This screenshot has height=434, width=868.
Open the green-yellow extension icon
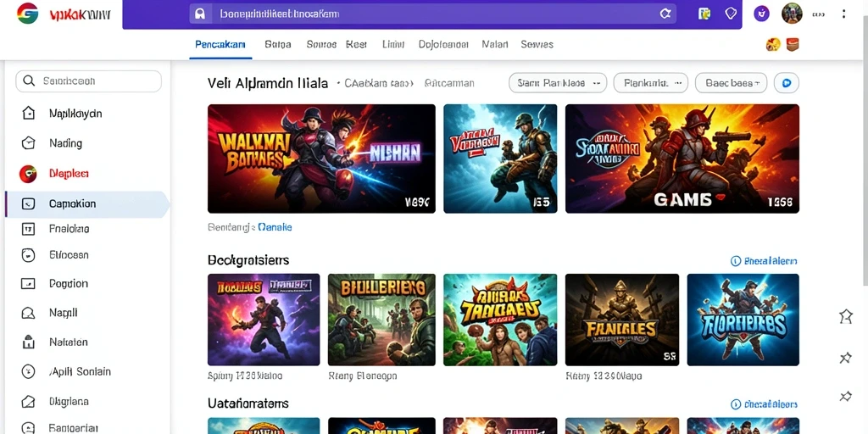pyautogui.click(x=704, y=14)
